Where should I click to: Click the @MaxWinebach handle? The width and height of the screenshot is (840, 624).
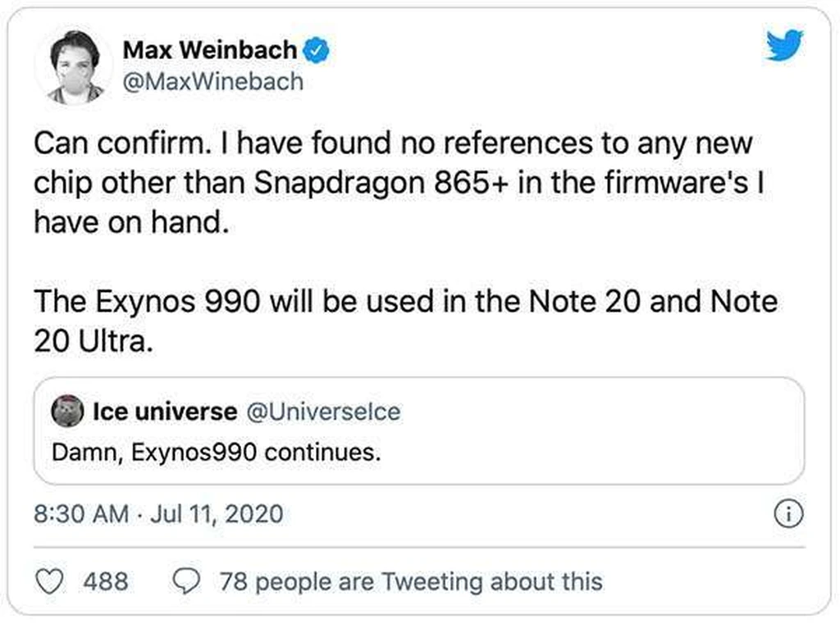[x=213, y=82]
